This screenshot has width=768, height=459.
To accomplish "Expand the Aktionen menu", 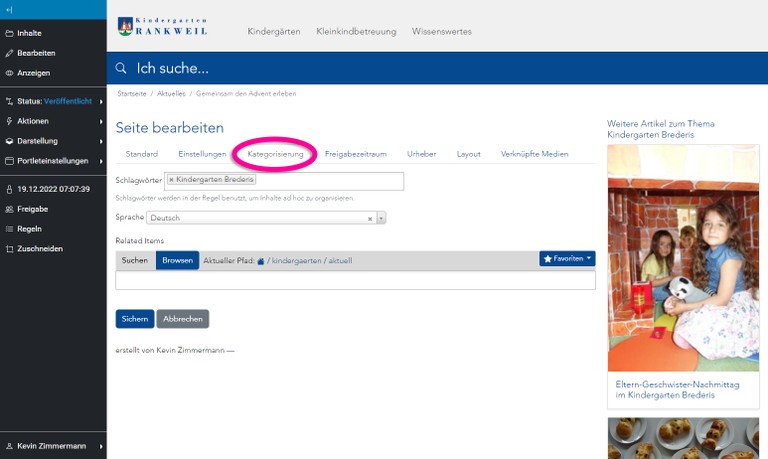I will [53, 121].
